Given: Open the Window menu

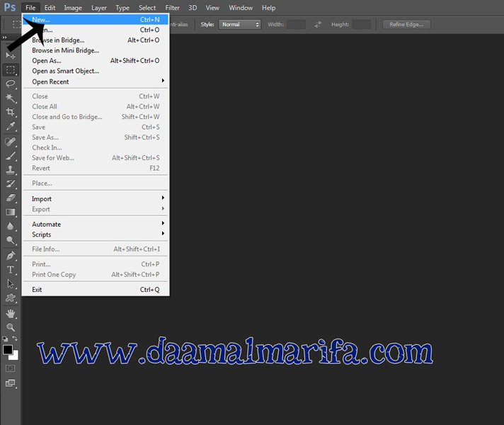Looking at the screenshot, I should pyautogui.click(x=241, y=8).
